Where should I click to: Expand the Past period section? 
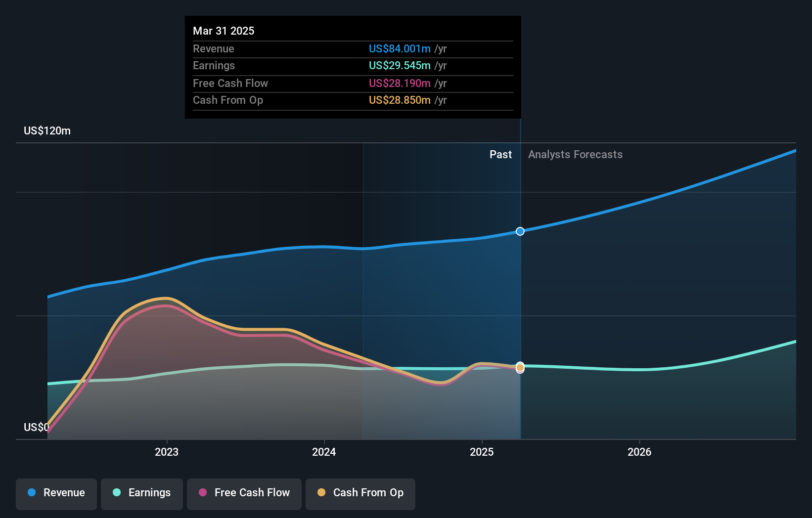[x=500, y=154]
